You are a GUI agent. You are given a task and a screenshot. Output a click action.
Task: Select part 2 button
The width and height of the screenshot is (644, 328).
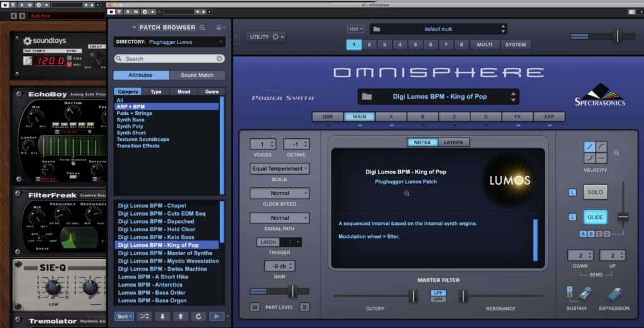pyautogui.click(x=369, y=45)
